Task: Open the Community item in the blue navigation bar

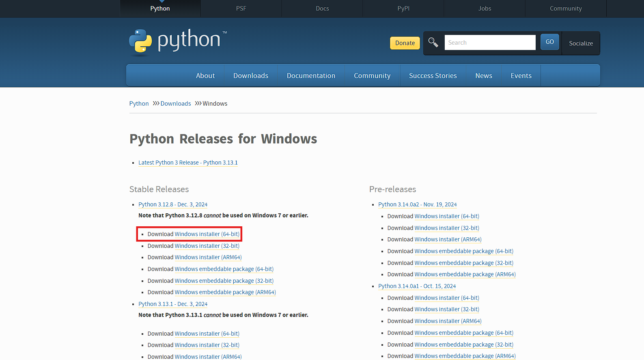Action: coord(372,76)
